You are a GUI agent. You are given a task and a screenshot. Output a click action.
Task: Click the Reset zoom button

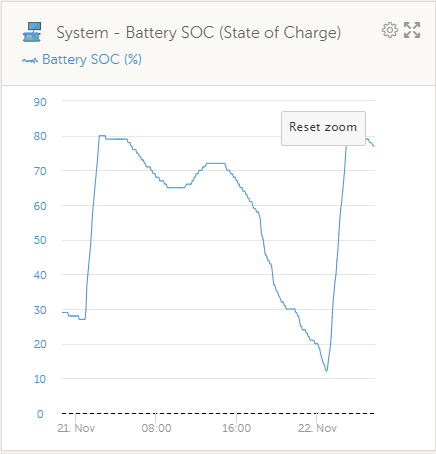[323, 128]
